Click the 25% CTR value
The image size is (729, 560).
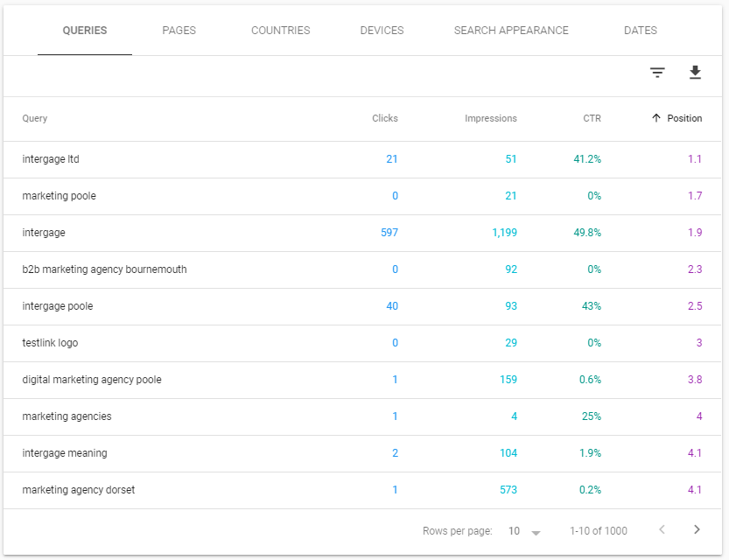click(x=592, y=416)
